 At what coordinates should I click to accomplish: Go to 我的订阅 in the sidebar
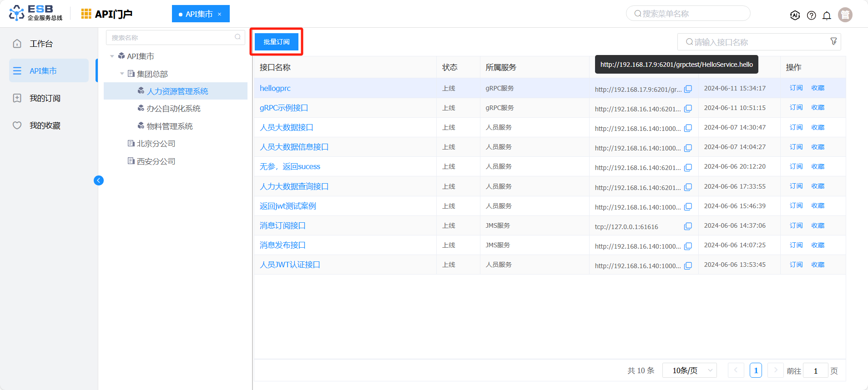point(45,98)
